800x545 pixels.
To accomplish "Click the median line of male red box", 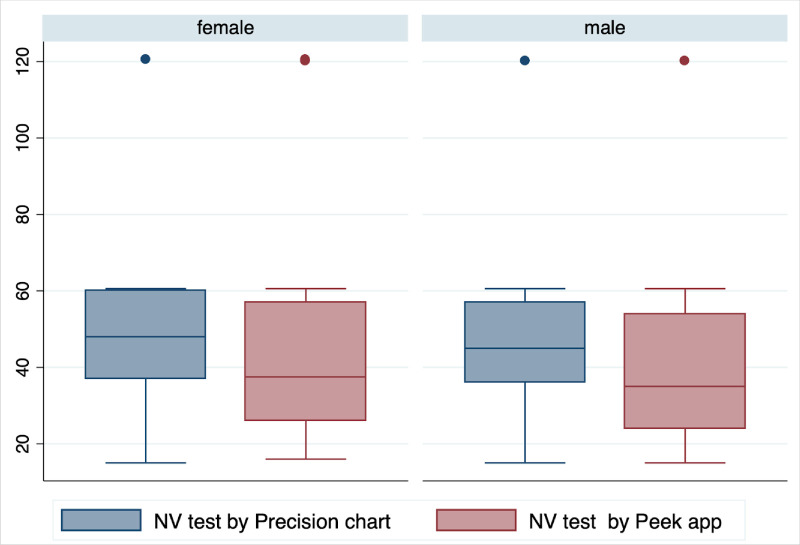I will [x=685, y=386].
